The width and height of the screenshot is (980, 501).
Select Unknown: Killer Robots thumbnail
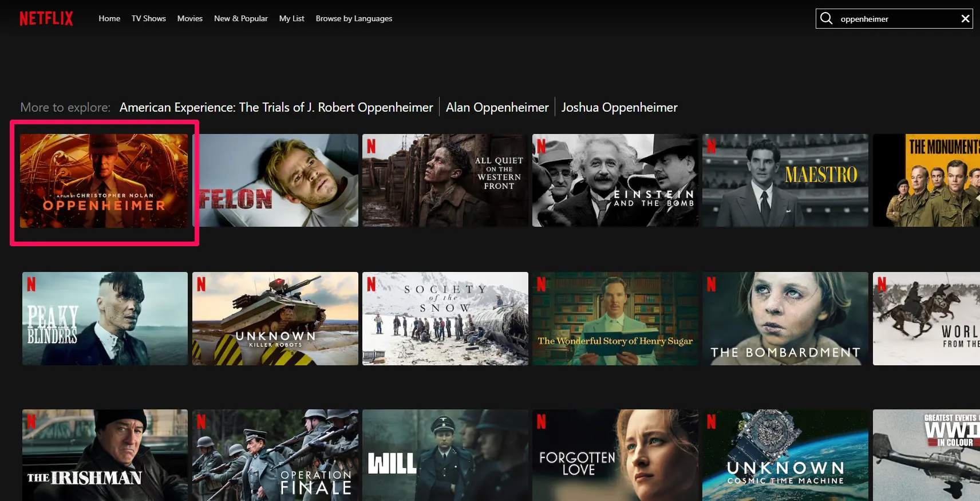(x=275, y=318)
